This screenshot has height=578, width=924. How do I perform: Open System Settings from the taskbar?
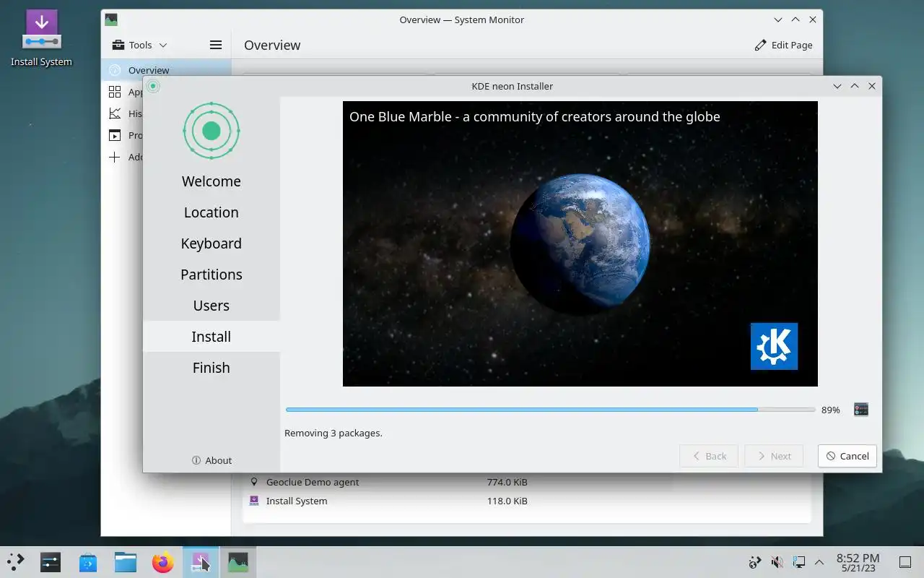(51, 562)
